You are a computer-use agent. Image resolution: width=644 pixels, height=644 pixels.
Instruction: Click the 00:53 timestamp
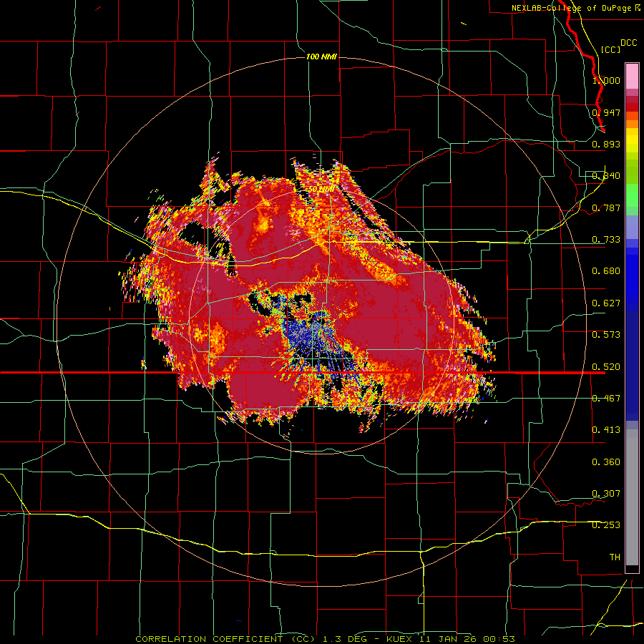click(499, 639)
